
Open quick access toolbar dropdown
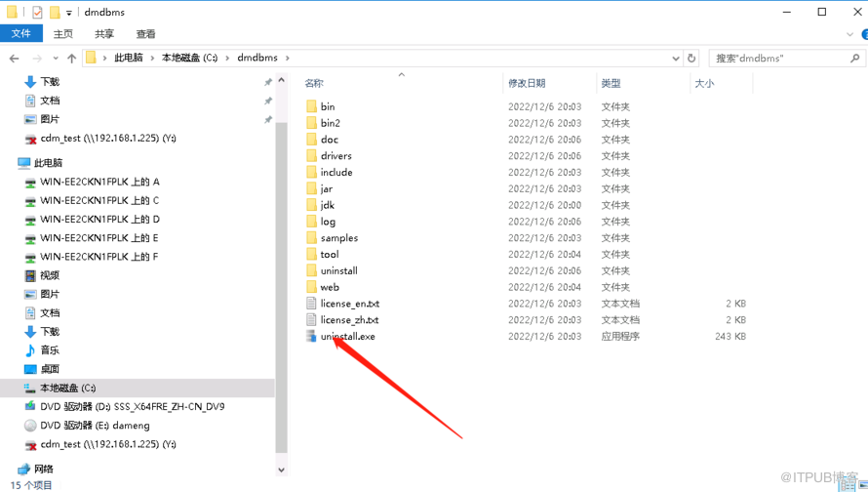[x=68, y=13]
